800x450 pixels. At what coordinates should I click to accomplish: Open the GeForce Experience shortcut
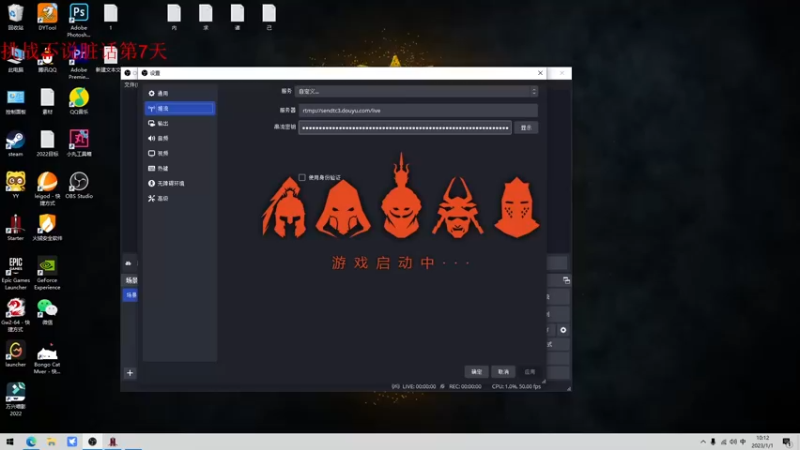coord(47,273)
